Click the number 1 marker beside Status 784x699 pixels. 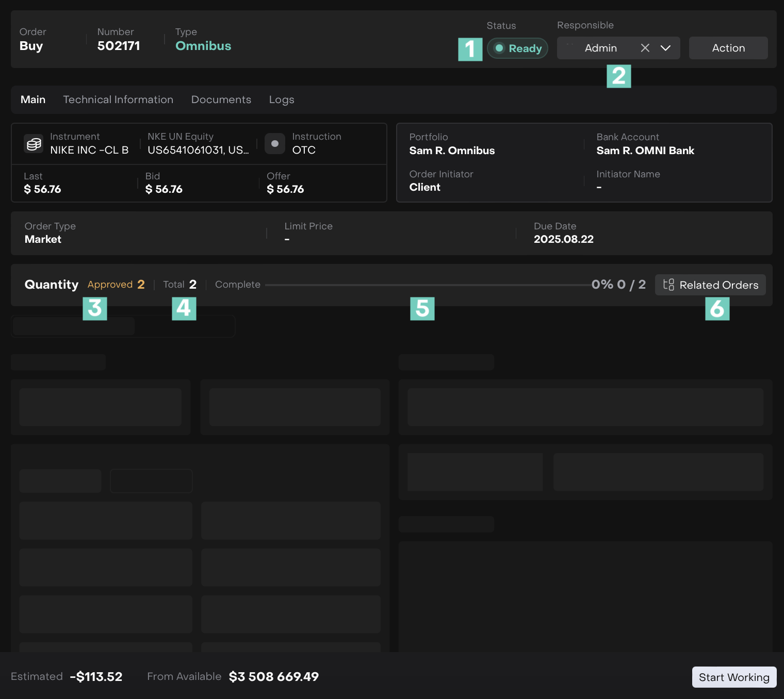point(470,49)
